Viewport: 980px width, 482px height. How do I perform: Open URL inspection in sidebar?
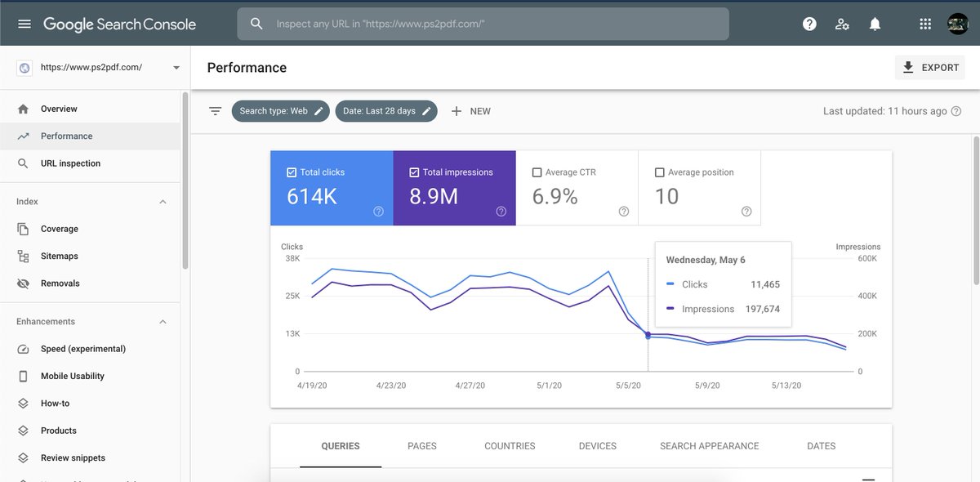pyautogui.click(x=90, y=163)
